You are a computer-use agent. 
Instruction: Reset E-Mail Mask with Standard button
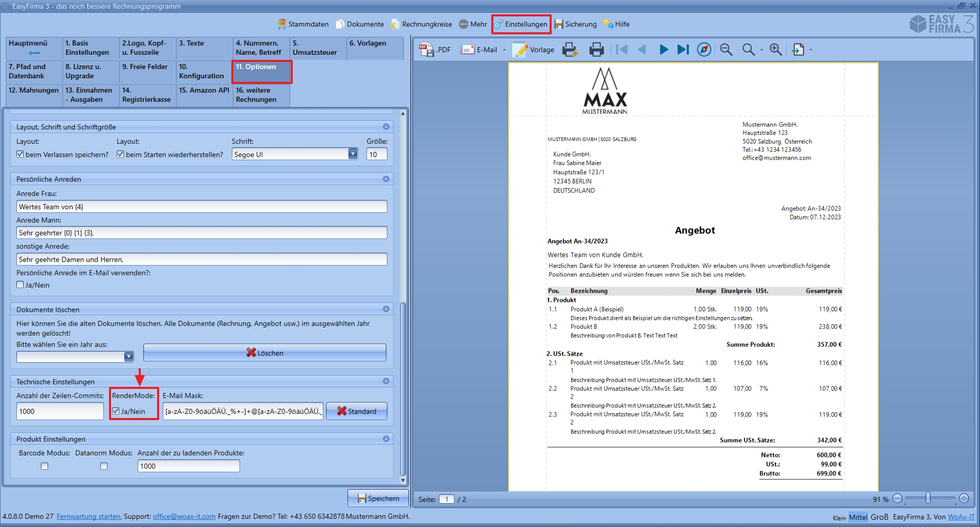point(357,411)
